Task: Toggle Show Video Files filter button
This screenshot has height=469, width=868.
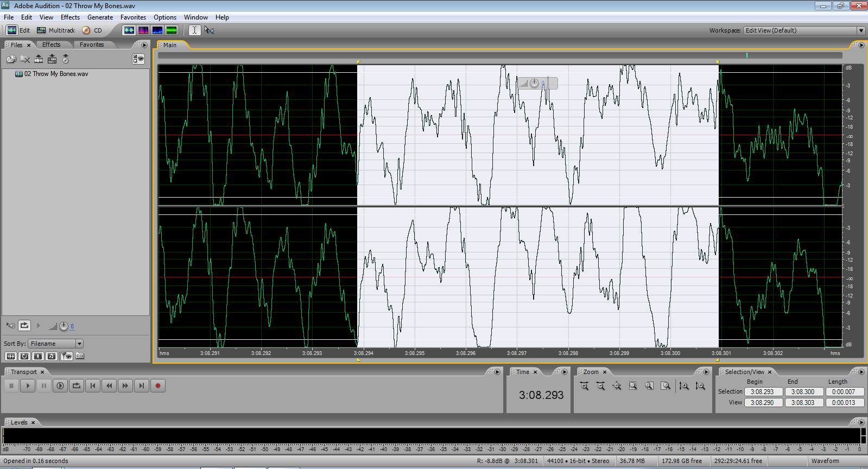Action: (38, 356)
